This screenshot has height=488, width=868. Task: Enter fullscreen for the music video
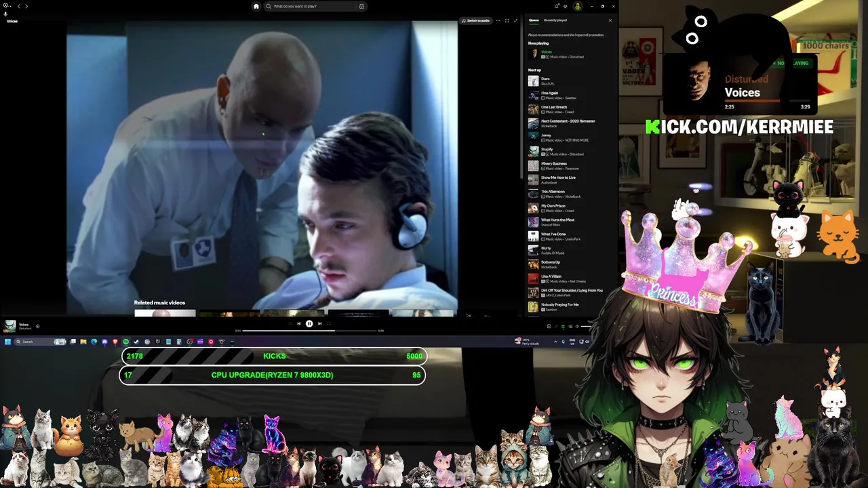click(x=507, y=20)
